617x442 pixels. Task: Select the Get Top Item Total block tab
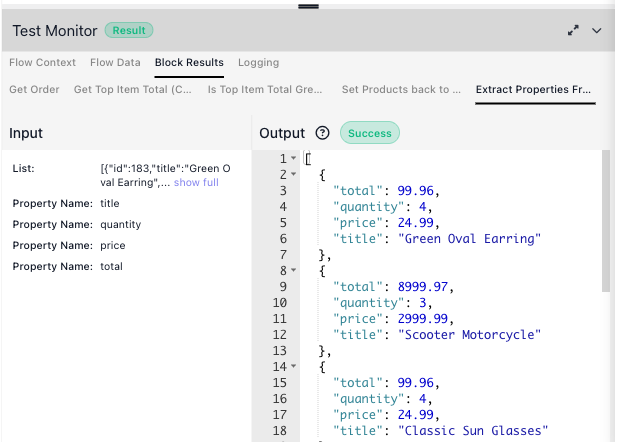(x=133, y=89)
